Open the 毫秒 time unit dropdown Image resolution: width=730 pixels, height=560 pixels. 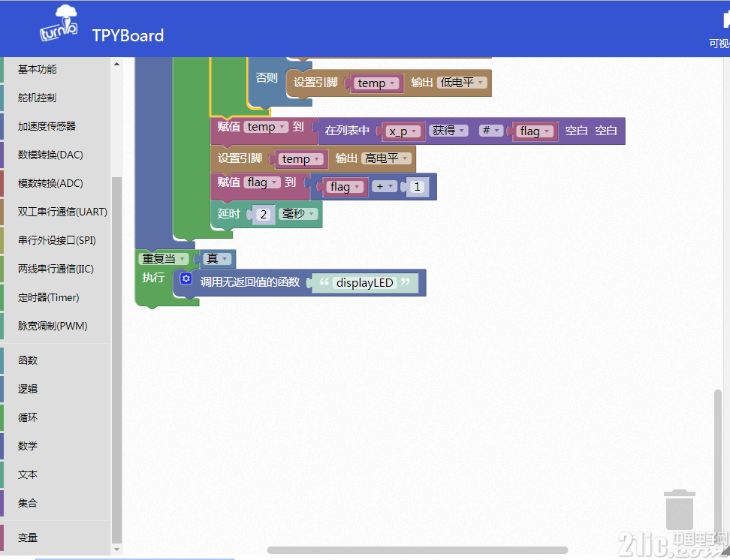point(298,214)
